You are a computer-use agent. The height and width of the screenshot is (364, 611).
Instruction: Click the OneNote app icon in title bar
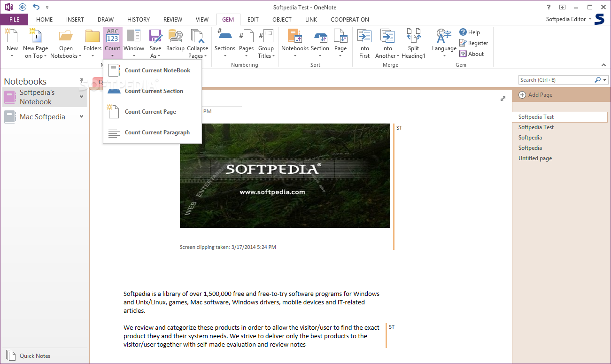click(8, 7)
